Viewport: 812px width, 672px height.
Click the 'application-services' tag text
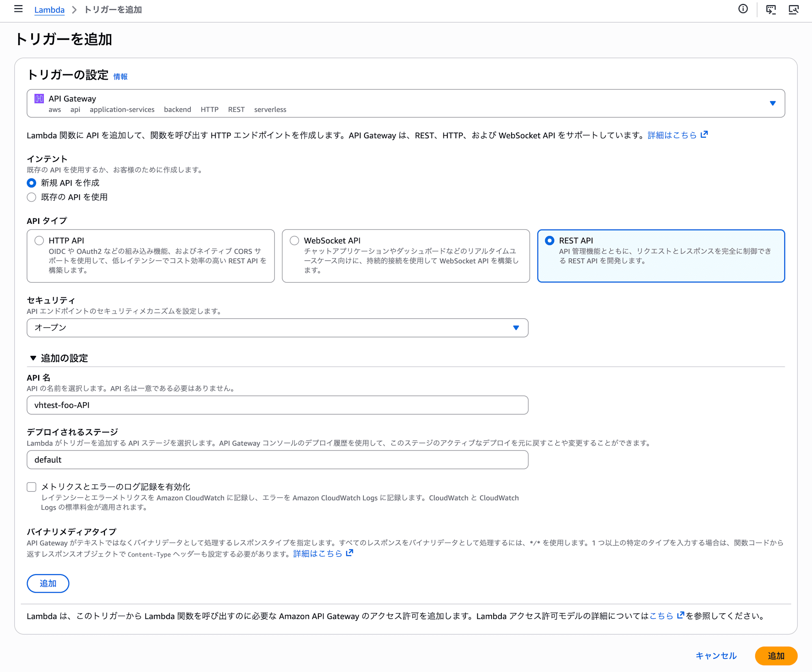coord(122,110)
